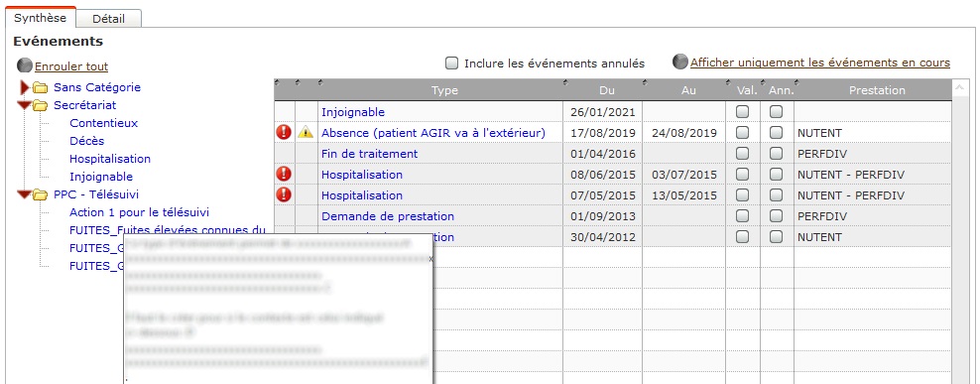Enable Inclure les événements annulés checkbox
The height and width of the screenshot is (384, 980).
pyautogui.click(x=451, y=64)
